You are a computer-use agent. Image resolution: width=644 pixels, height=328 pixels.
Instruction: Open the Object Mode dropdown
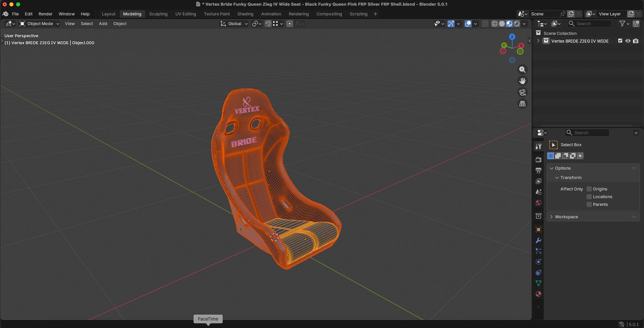coord(40,23)
